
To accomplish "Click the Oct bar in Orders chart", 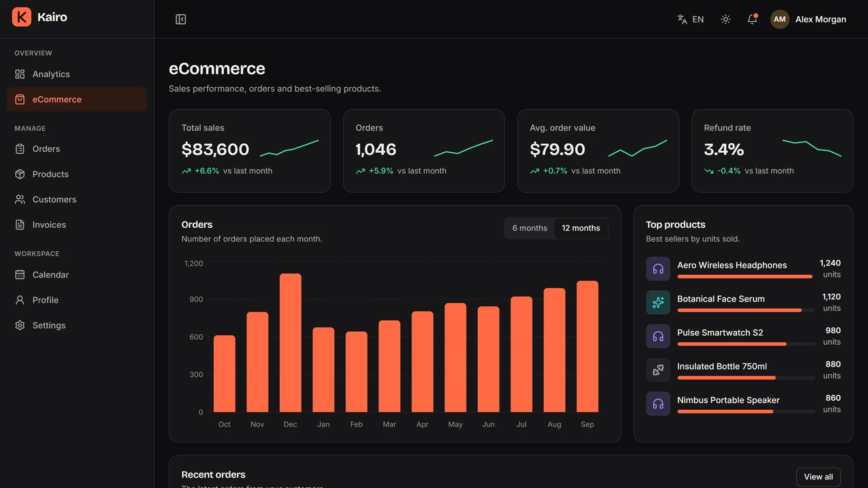I will click(224, 374).
